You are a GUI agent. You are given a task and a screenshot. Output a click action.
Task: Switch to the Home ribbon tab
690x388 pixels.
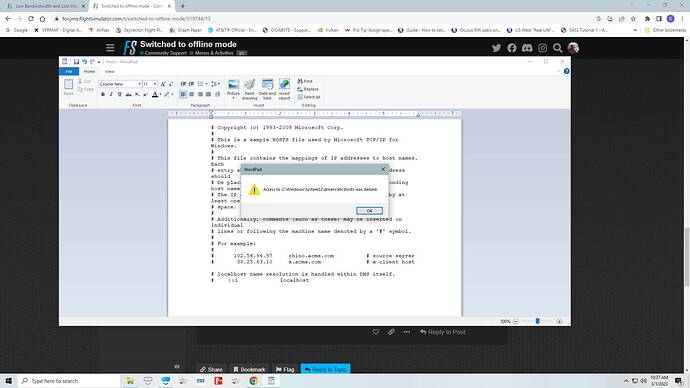click(x=89, y=71)
